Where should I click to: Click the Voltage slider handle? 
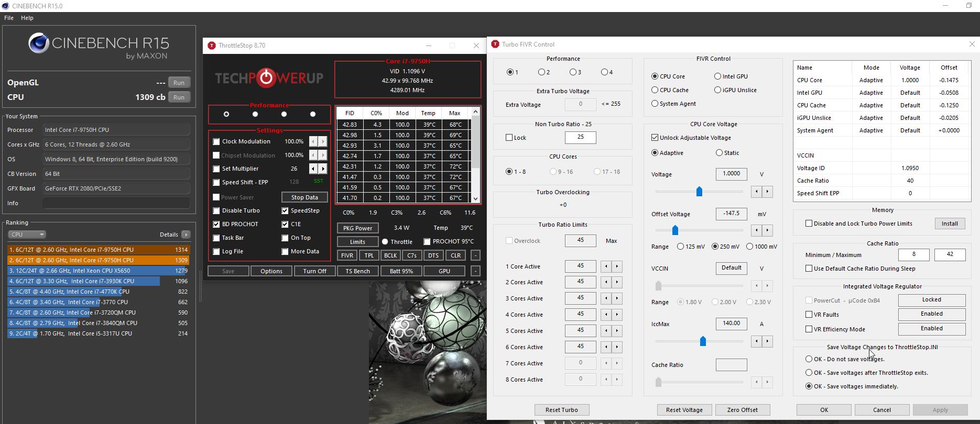click(x=699, y=192)
